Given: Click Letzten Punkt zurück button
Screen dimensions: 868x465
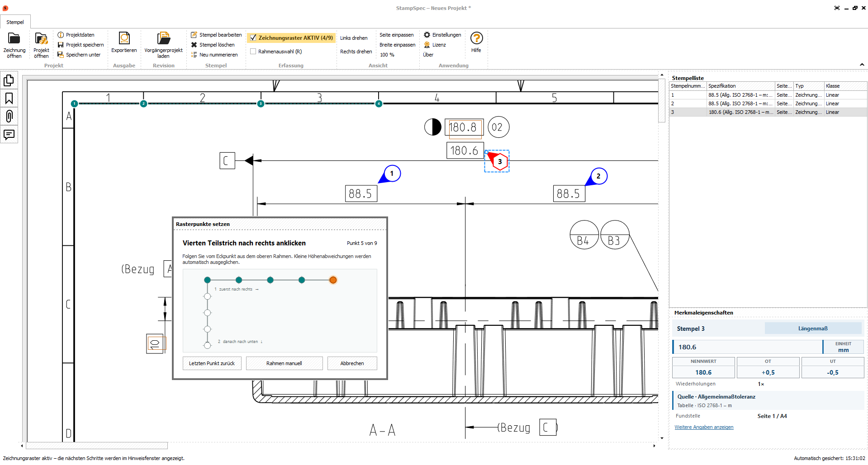Looking at the screenshot, I should pyautogui.click(x=212, y=363).
